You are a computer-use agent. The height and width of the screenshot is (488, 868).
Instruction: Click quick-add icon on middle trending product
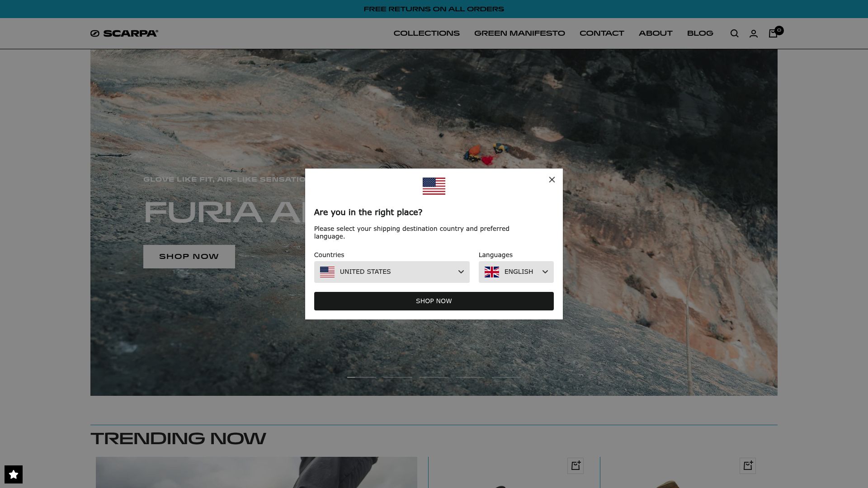tap(576, 466)
